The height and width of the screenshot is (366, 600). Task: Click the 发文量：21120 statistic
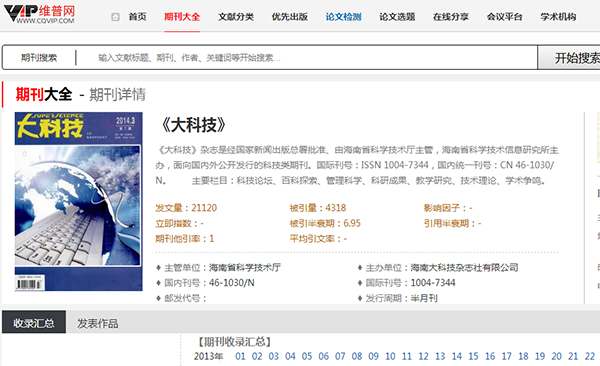[186, 208]
